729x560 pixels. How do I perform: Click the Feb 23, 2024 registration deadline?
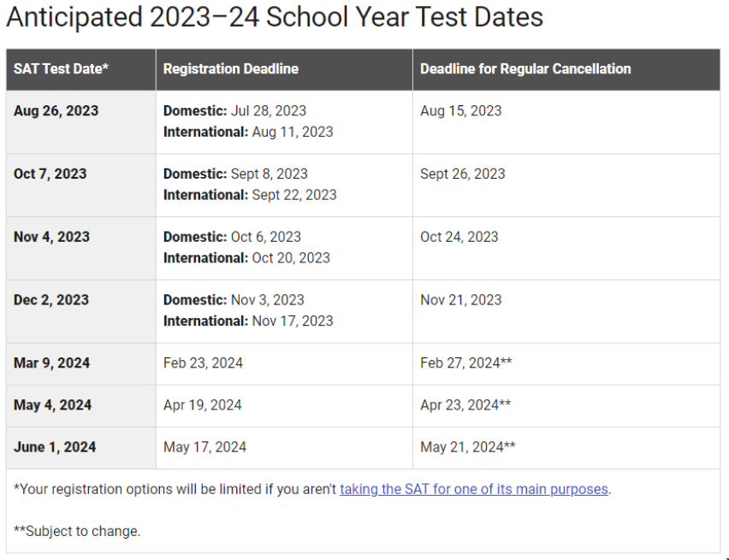[x=203, y=363]
